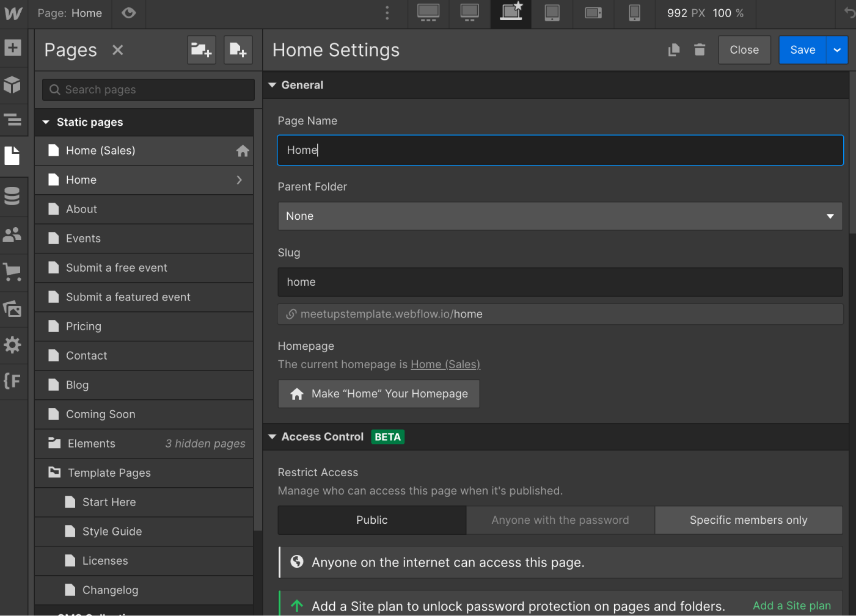The height and width of the screenshot is (616, 856).
Task: Collapse the Access Control section
Action: (272, 437)
